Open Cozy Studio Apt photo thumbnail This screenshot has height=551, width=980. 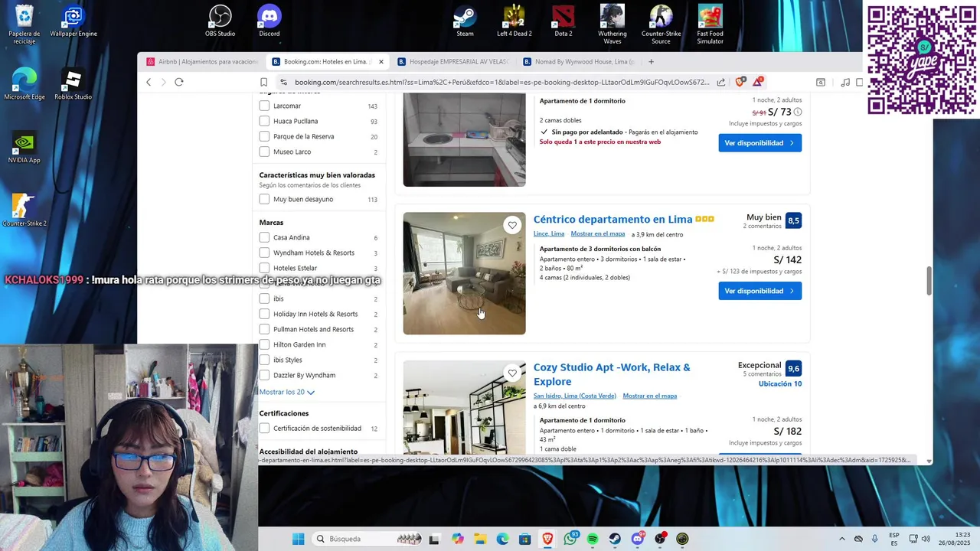pyautogui.click(x=465, y=408)
